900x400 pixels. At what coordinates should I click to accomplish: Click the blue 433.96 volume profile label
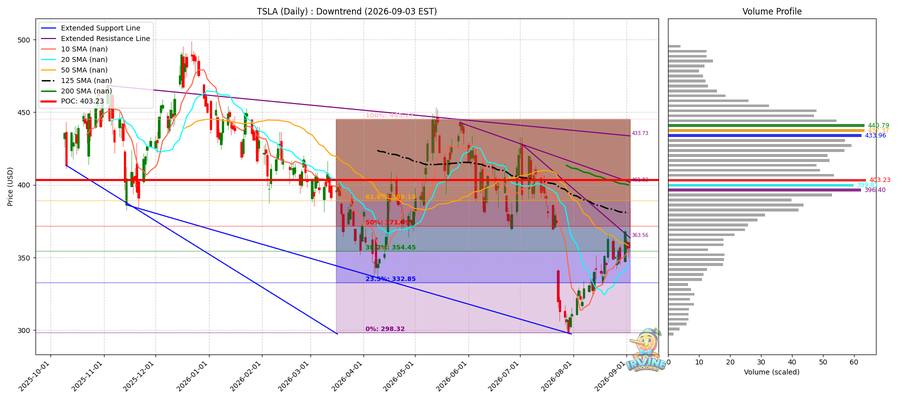[x=875, y=135]
